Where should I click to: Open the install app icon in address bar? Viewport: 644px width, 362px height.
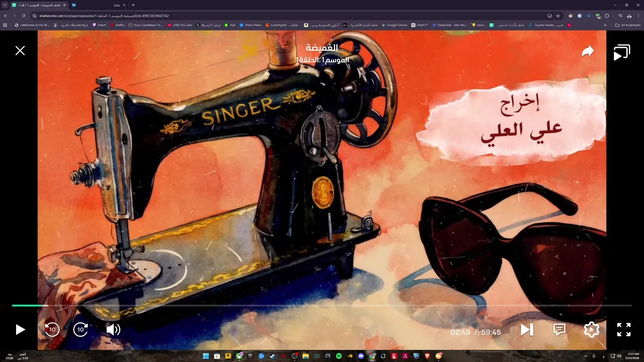point(550,16)
